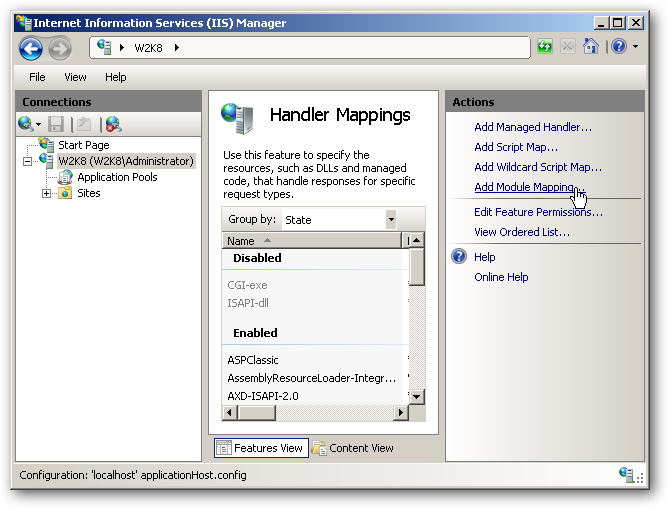Click the vertical scrollbar thumb in handler list

pos(416,267)
